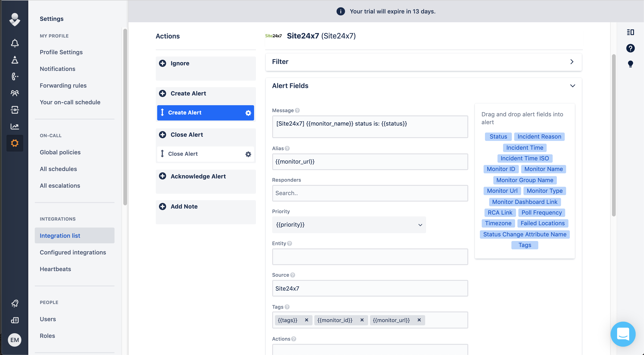Click the Actions field help icon

tap(294, 339)
